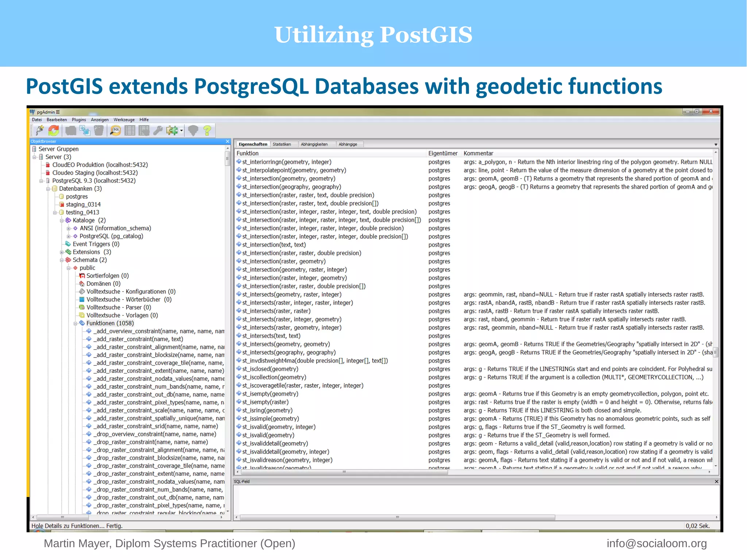
Task: Open object properties from the toolbar
Action: [x=71, y=130]
